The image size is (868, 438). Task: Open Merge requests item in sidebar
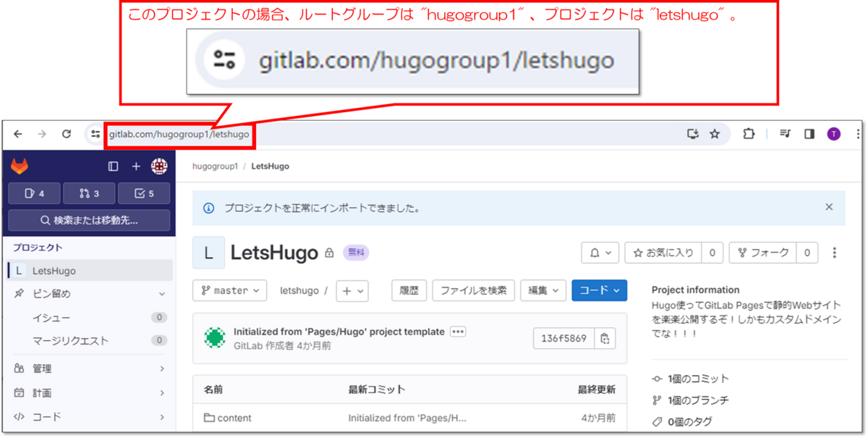click(90, 340)
